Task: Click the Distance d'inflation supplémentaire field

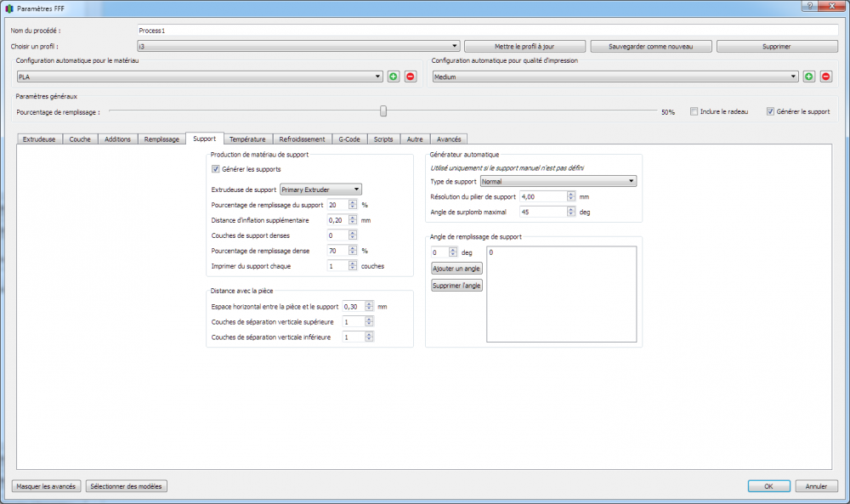Action: pos(342,220)
